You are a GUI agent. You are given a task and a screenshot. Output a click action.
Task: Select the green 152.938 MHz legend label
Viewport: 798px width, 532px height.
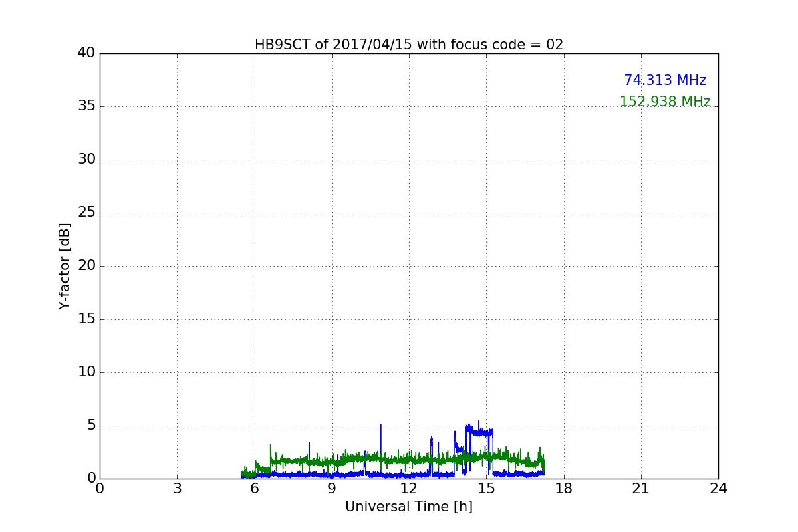665,102
